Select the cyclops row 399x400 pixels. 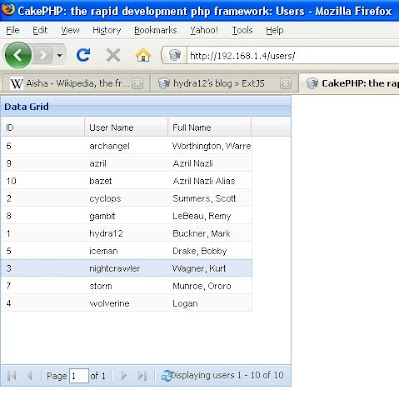coord(127,198)
